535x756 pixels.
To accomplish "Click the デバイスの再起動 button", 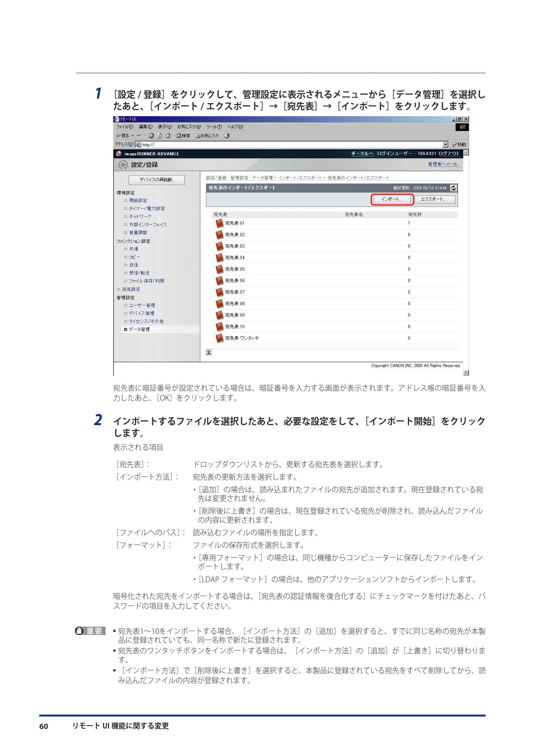I will click(156, 180).
